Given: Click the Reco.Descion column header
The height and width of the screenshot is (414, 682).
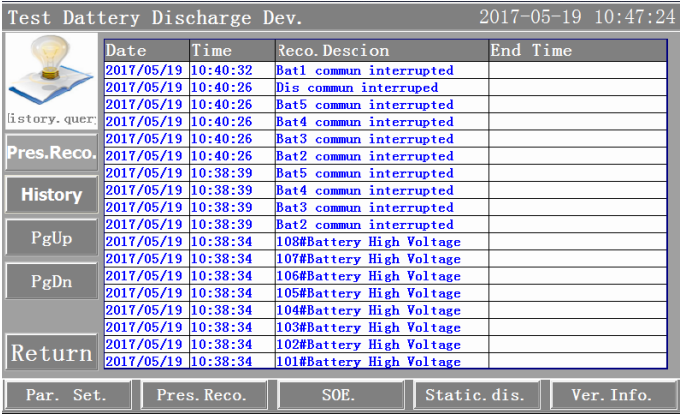Looking at the screenshot, I should (x=380, y=51).
